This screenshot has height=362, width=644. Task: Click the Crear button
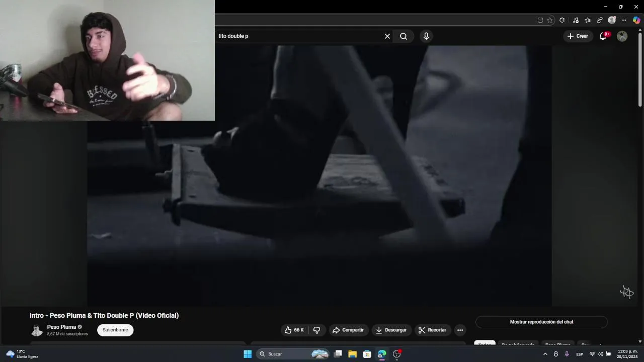coord(578,36)
